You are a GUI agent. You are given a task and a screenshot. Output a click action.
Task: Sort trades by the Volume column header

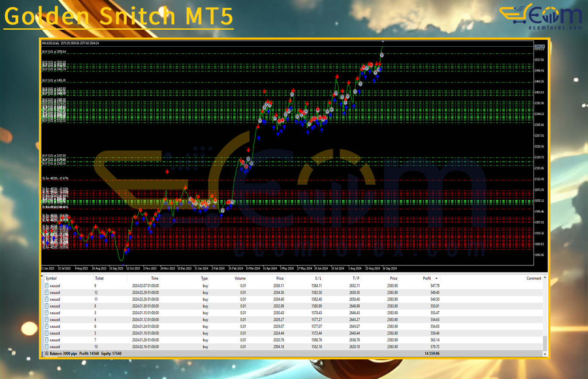point(240,278)
